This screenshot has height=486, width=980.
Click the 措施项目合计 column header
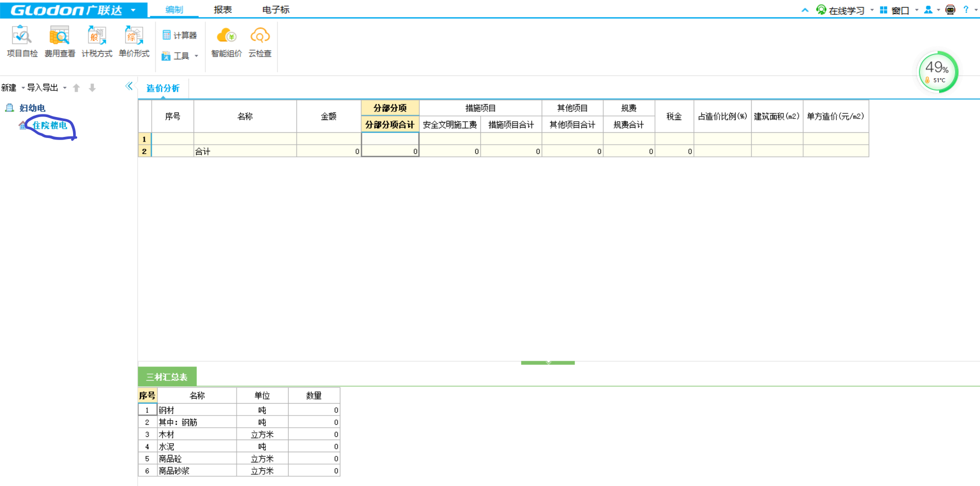[511, 125]
